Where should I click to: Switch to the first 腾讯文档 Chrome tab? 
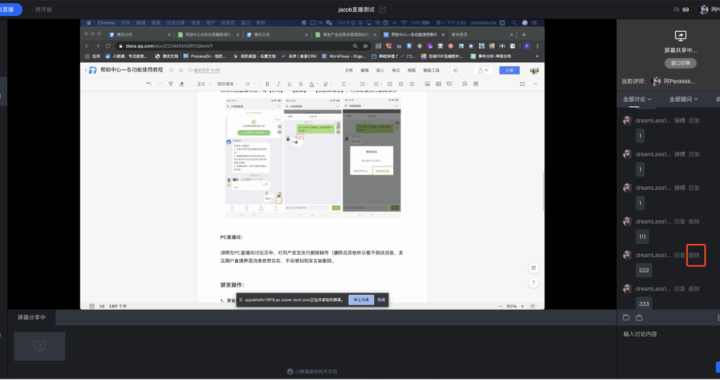pyautogui.click(x=139, y=34)
